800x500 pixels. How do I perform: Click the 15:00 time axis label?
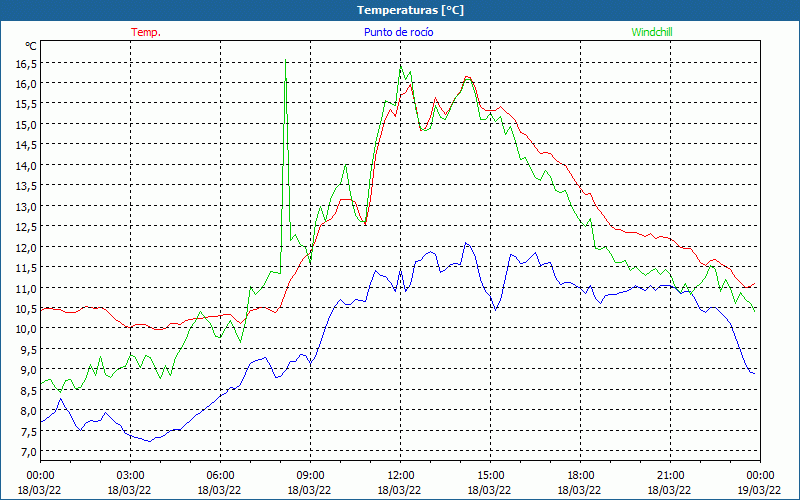(x=490, y=476)
